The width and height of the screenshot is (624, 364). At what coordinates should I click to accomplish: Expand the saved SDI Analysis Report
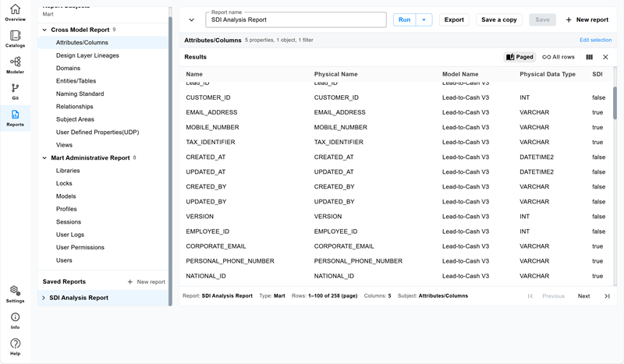44,298
